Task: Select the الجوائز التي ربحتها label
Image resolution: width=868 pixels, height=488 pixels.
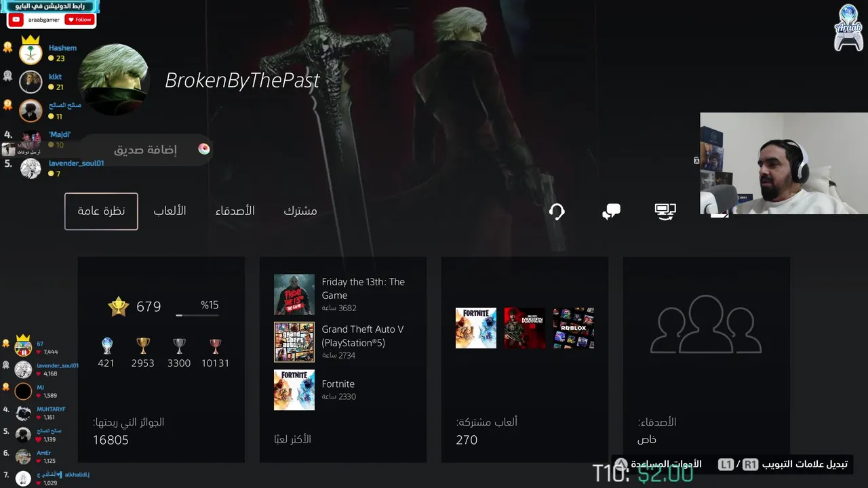Action: tap(129, 422)
